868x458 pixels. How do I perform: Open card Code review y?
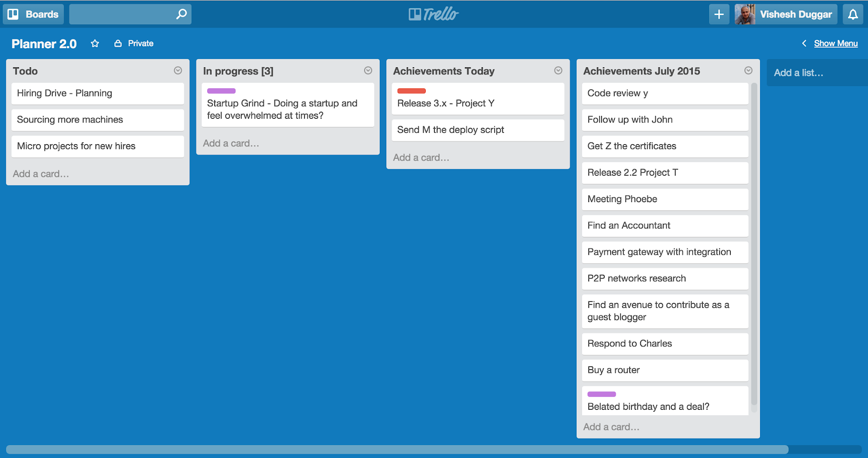tap(665, 93)
